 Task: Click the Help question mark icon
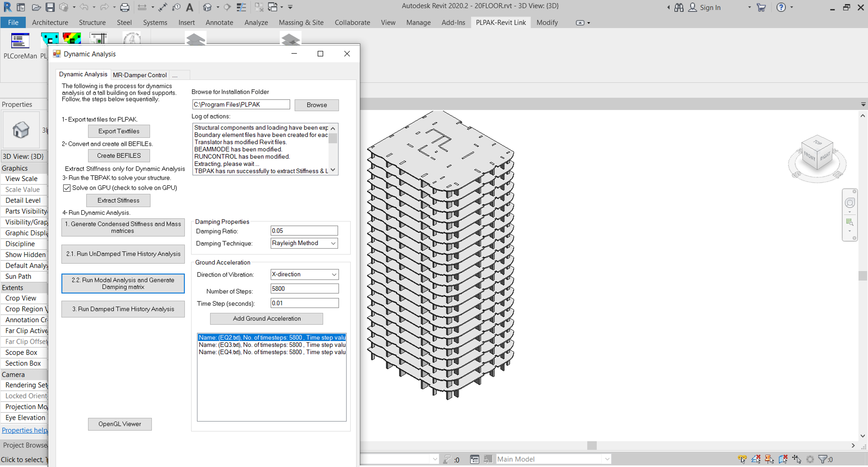tap(781, 7)
